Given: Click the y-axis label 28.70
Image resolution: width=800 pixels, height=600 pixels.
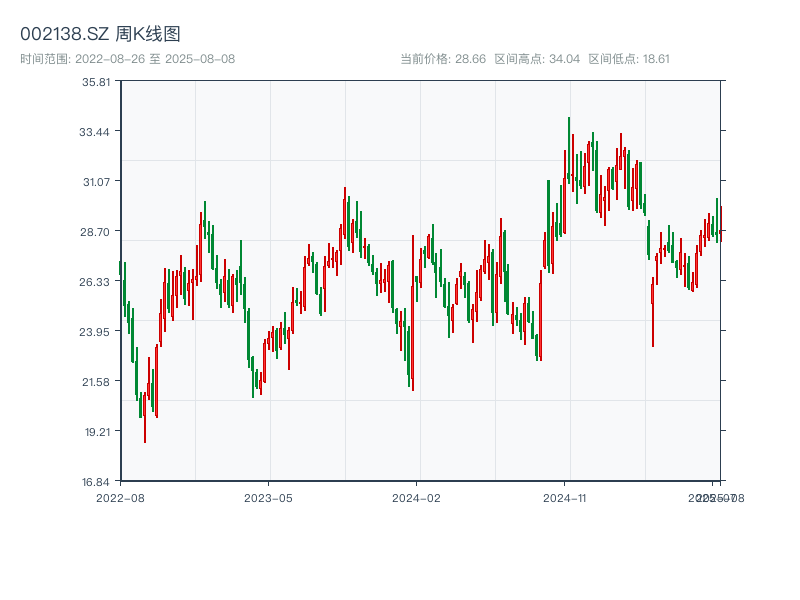Looking at the screenshot, I should tap(95, 232).
